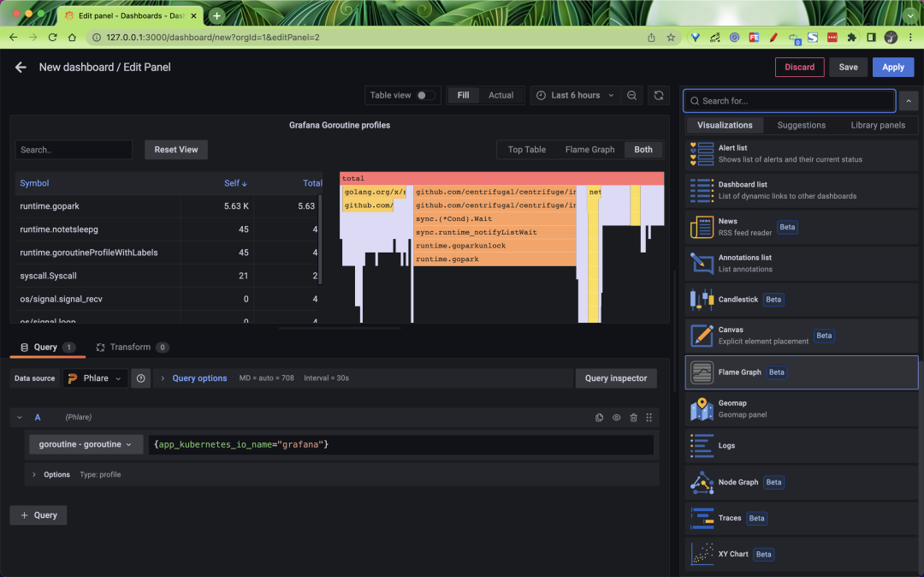Choose the News visualization icon
This screenshot has width=924, height=577.
[x=702, y=227]
